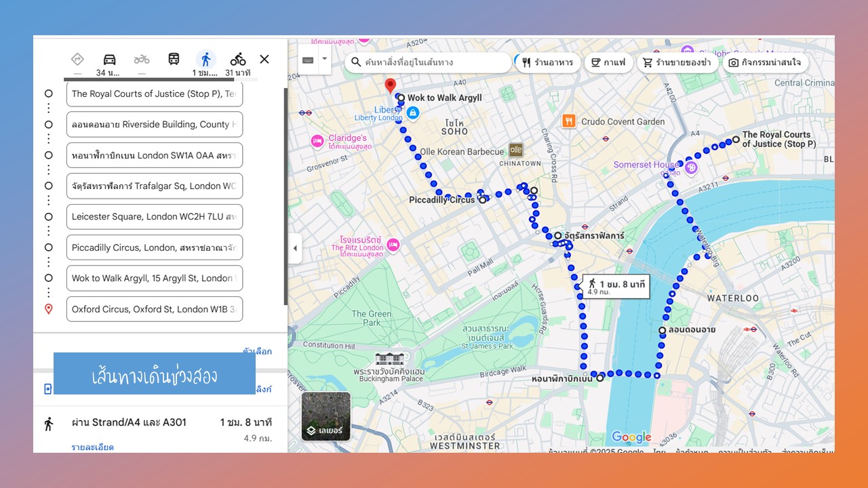Switch to driving mode car icon

(109, 59)
